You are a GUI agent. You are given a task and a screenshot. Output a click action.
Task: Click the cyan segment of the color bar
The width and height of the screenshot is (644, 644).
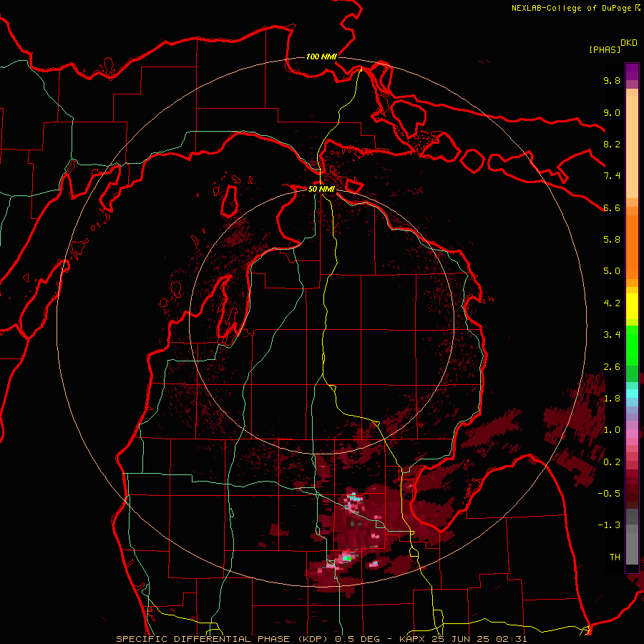pyautogui.click(x=632, y=394)
